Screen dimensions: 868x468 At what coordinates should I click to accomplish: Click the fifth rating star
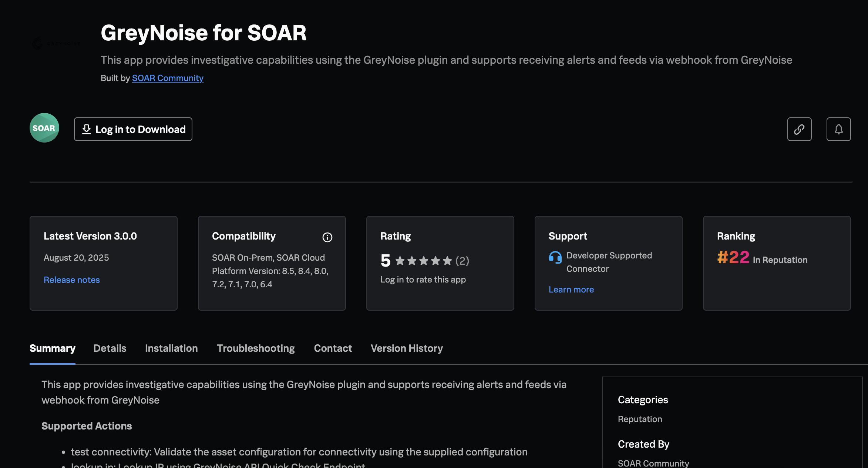(x=447, y=261)
